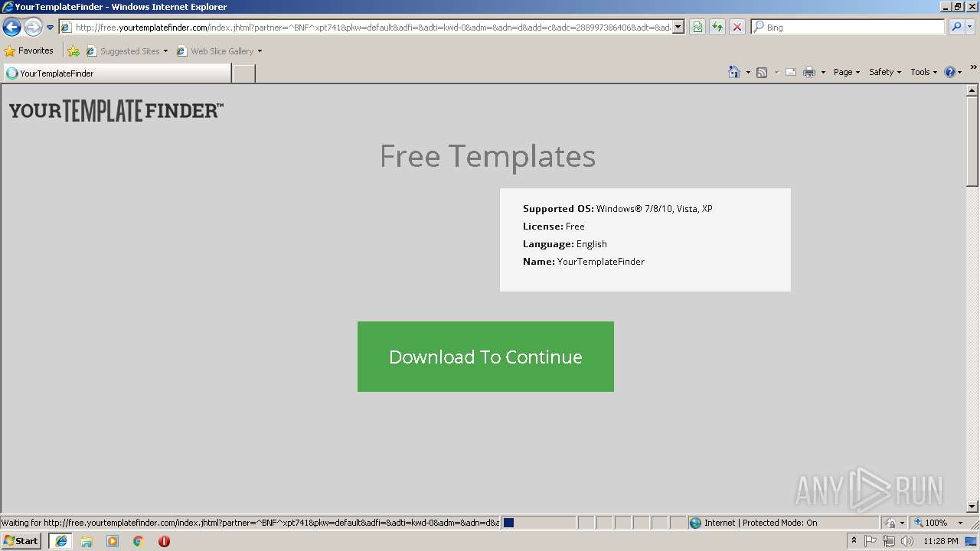This screenshot has height=551, width=980.
Task: Click the Language: English text
Action: (x=565, y=244)
